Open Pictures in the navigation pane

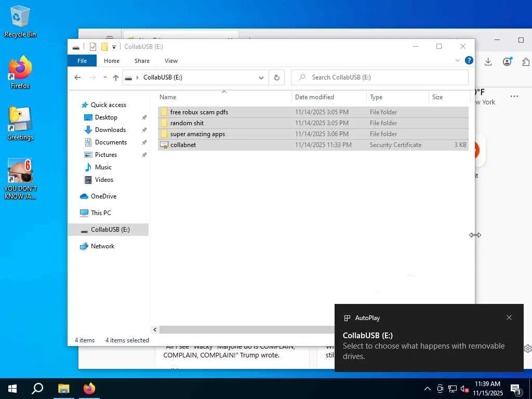[x=106, y=155]
